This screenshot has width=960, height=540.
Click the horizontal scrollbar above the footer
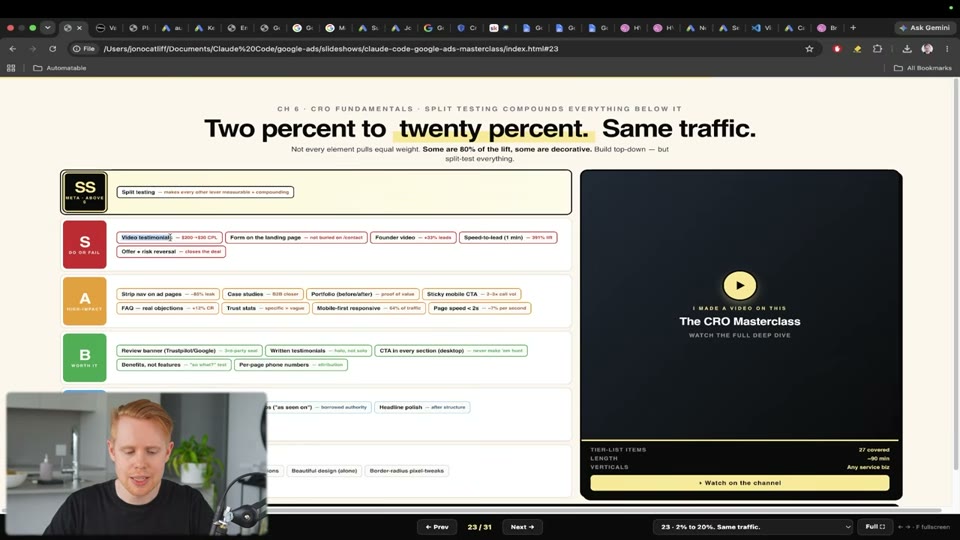coord(471,510)
